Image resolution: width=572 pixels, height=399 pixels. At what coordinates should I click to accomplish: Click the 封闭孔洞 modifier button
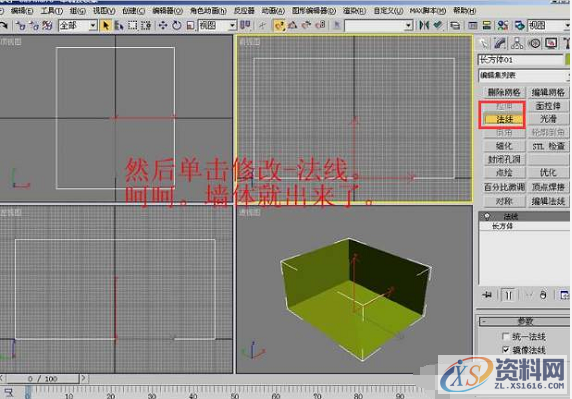(x=504, y=159)
